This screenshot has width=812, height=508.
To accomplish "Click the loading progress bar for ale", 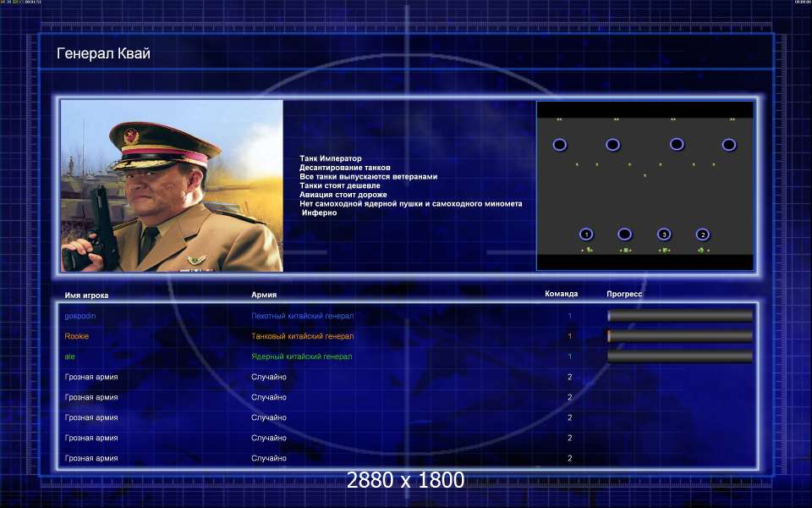I will click(x=680, y=356).
